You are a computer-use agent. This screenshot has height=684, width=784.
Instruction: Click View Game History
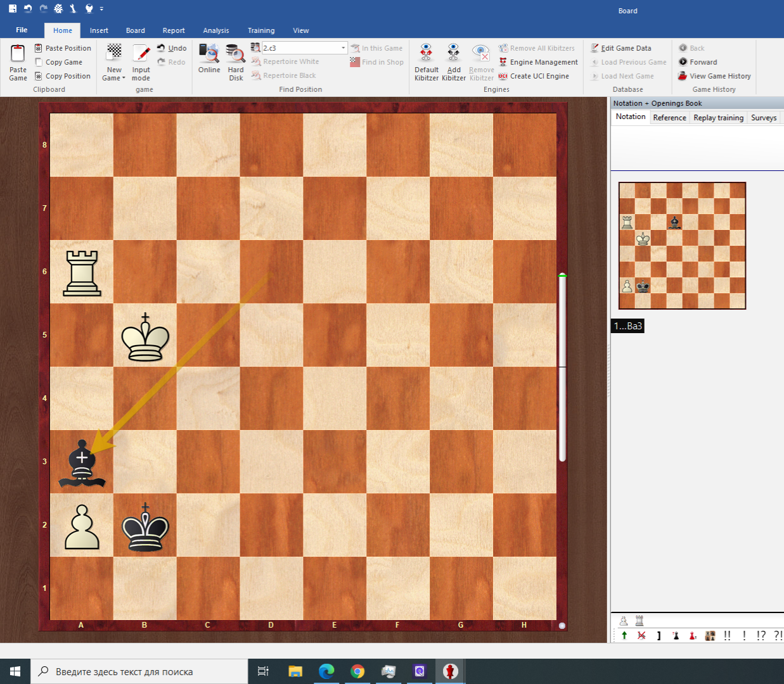click(719, 76)
